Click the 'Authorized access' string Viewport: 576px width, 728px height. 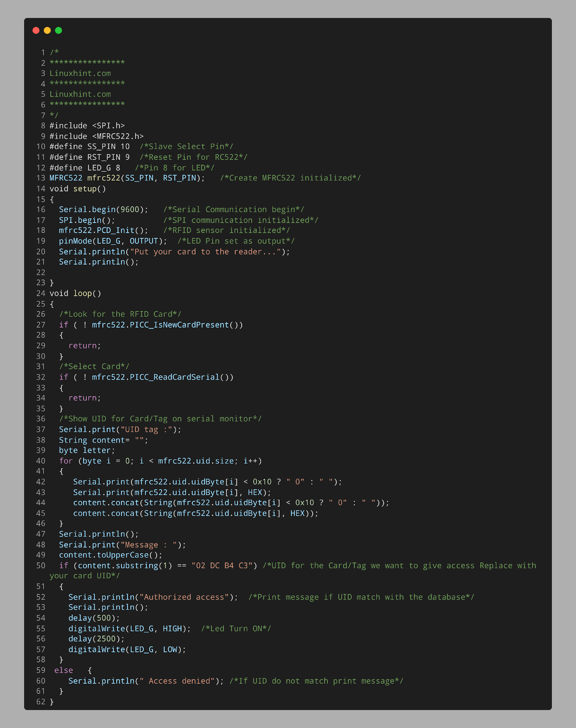184,597
